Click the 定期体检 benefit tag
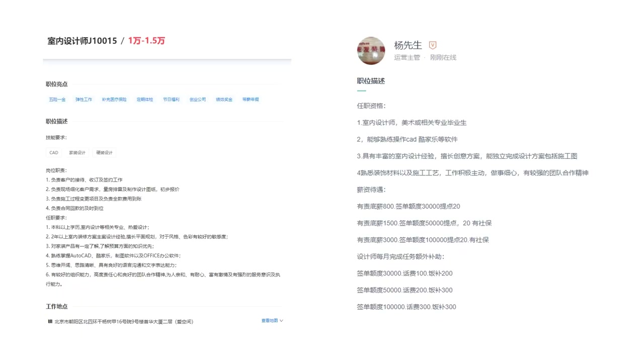 [x=144, y=100]
